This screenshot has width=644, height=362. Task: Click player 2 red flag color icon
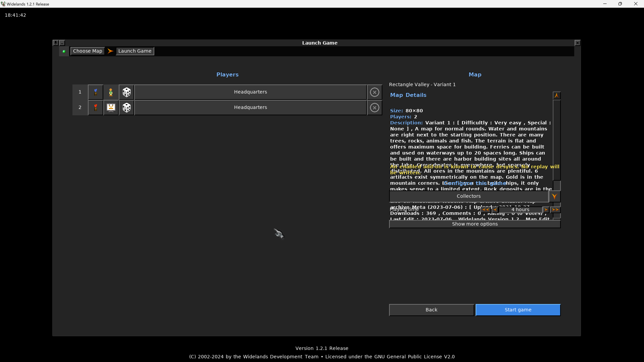point(95,108)
